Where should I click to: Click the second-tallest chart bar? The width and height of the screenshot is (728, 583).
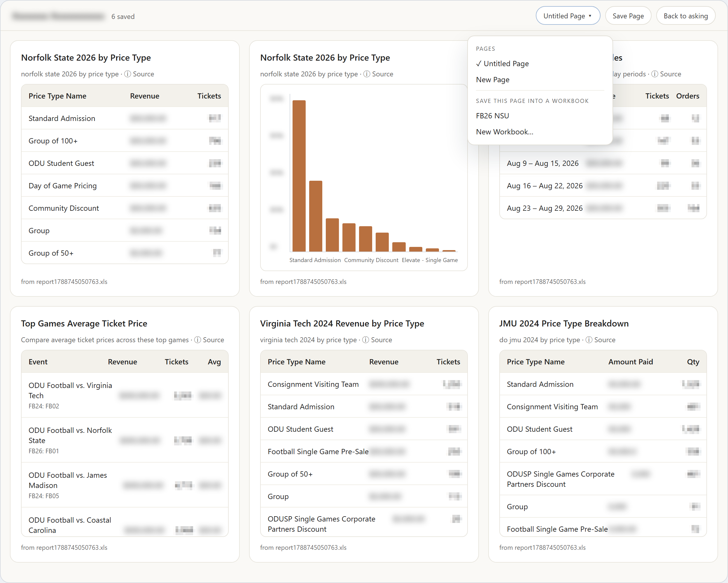pos(315,216)
